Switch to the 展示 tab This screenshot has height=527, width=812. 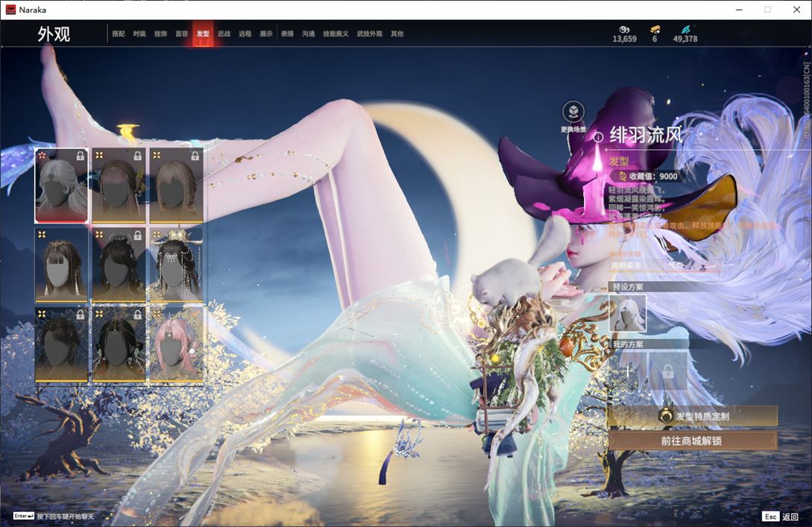(266, 34)
